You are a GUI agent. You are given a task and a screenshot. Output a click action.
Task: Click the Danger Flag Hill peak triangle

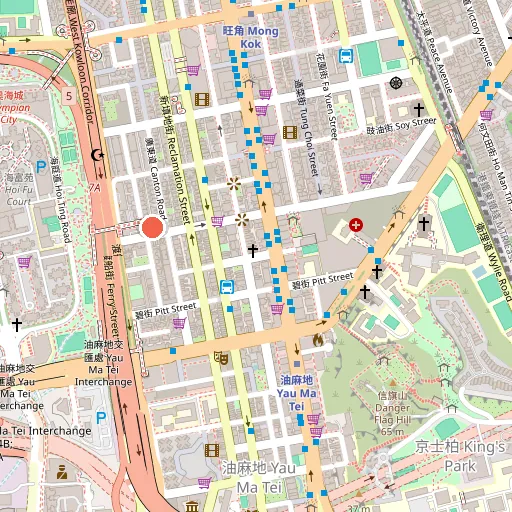(x=393, y=383)
